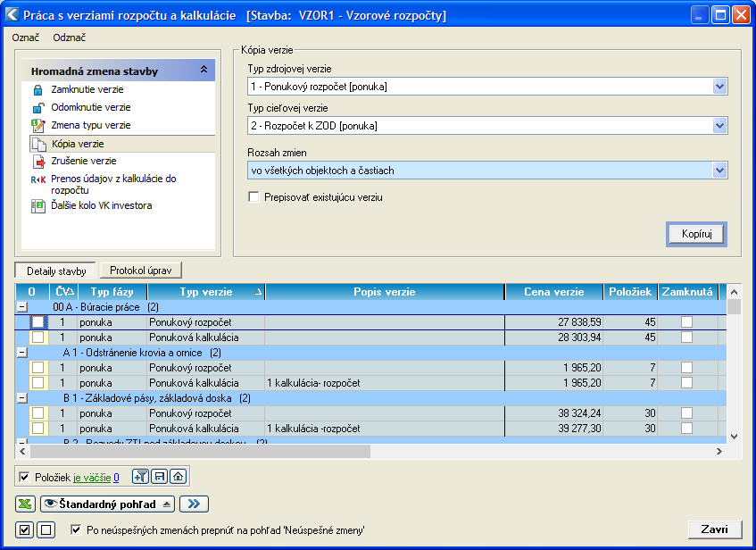Click the double arrow next button
This screenshot has width=756, height=550.
tap(194, 504)
